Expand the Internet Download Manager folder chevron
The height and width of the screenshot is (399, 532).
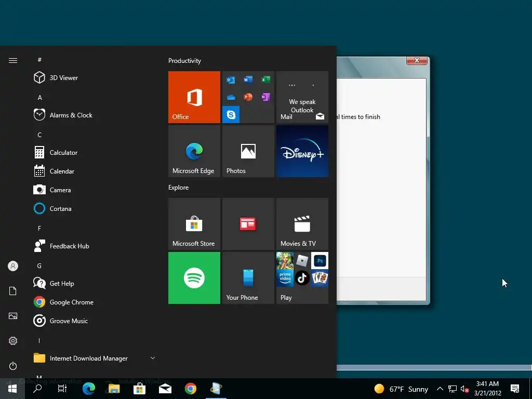(153, 358)
